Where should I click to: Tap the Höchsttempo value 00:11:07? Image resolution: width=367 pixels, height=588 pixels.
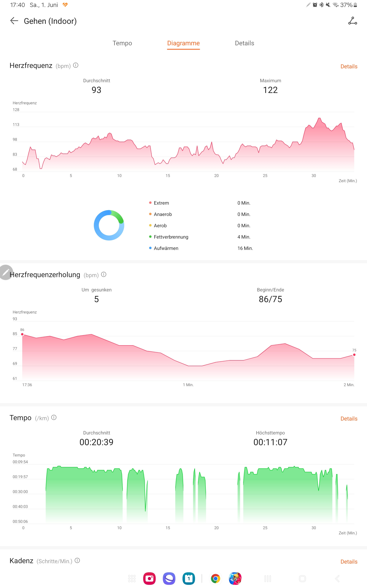pyautogui.click(x=270, y=442)
